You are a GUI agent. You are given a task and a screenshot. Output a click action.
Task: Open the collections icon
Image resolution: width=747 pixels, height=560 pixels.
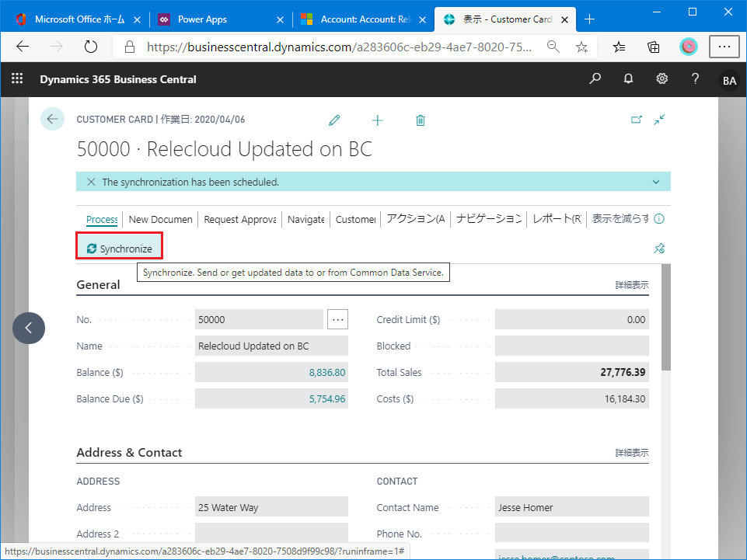[x=653, y=47]
